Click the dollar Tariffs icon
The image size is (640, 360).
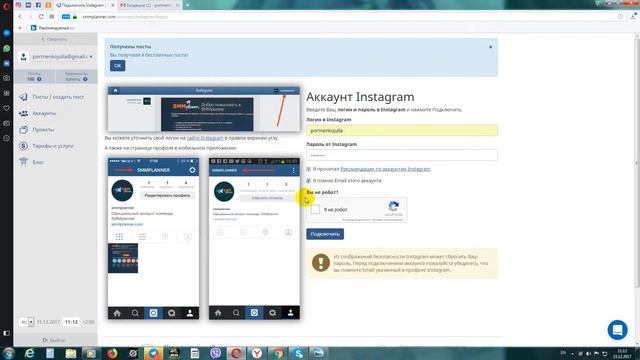(23, 146)
